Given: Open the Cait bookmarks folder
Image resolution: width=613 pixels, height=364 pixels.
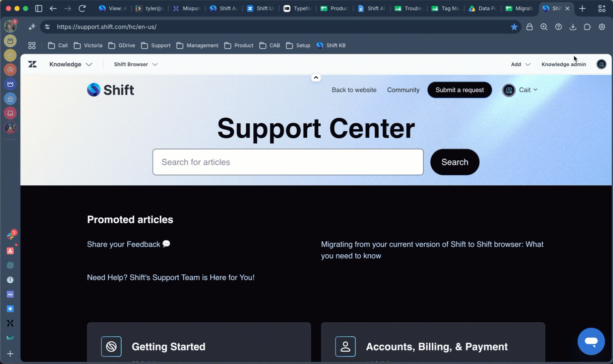Looking at the screenshot, I should pos(58,45).
